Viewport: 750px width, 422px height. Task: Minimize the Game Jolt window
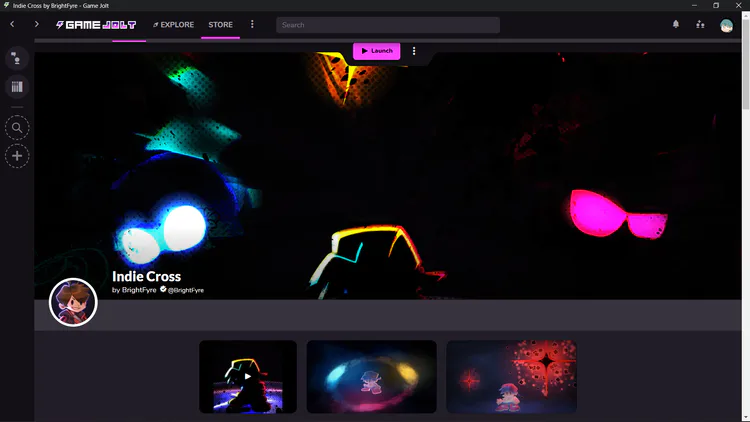694,5
